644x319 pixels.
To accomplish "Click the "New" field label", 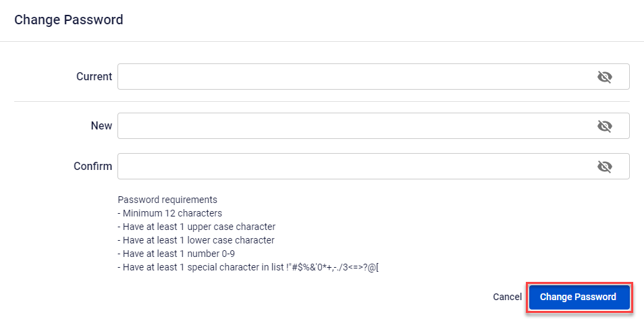I will click(x=101, y=126).
